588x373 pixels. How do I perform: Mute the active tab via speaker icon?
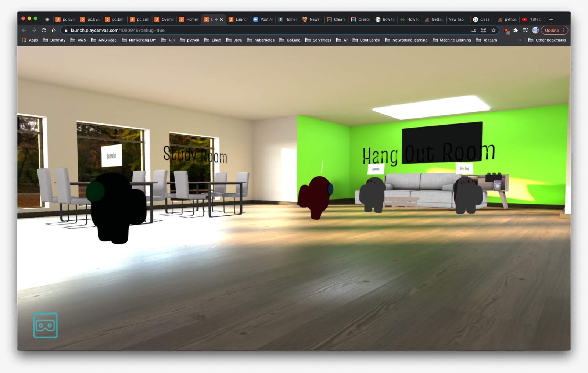(216, 19)
